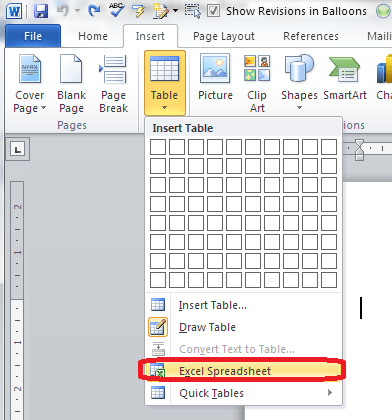Open Clip Art pane
Image resolution: width=392 pixels, height=420 pixels.
257,84
